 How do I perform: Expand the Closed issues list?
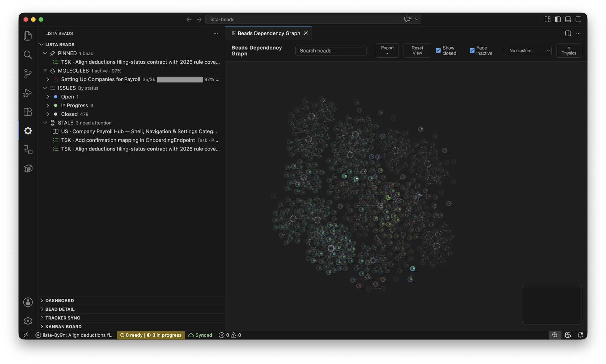pos(48,114)
